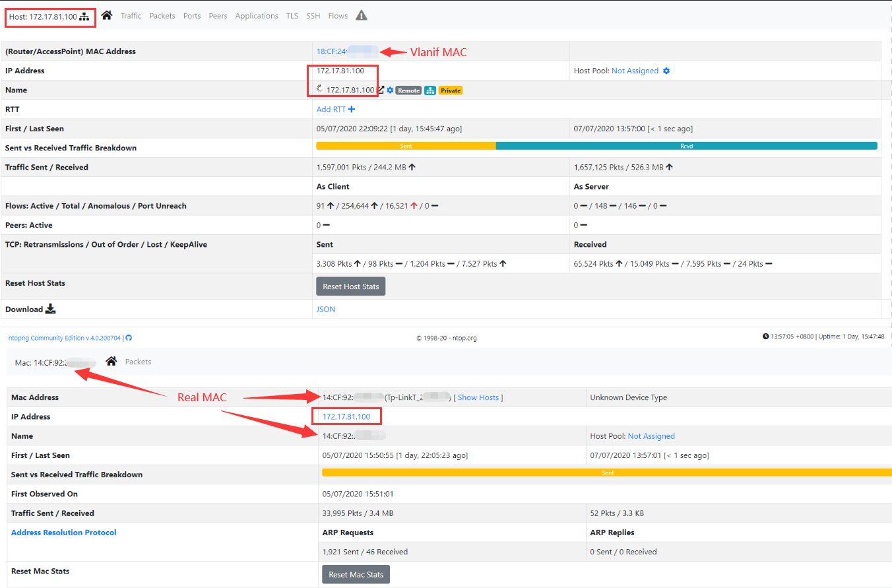The width and height of the screenshot is (892, 588).
Task: Open the Packets tab in the Mac section
Action: [x=139, y=362]
